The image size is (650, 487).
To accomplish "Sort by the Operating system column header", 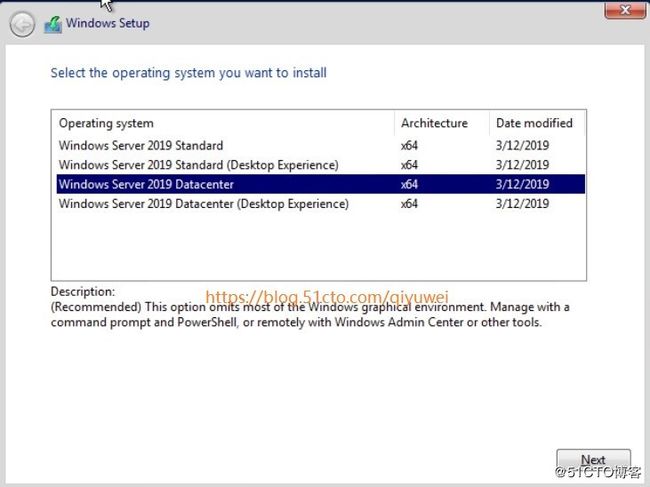I will tap(106, 123).
